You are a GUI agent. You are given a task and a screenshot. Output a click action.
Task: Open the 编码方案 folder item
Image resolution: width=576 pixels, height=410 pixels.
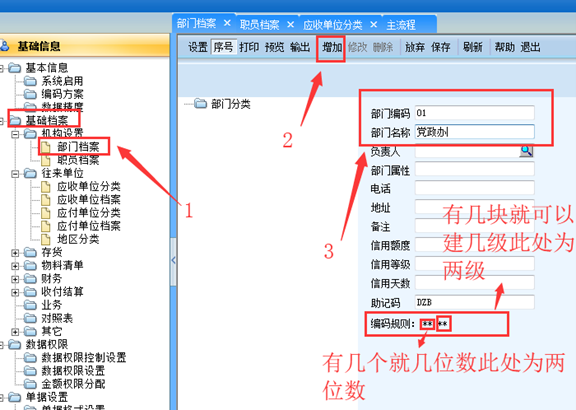pos(62,94)
